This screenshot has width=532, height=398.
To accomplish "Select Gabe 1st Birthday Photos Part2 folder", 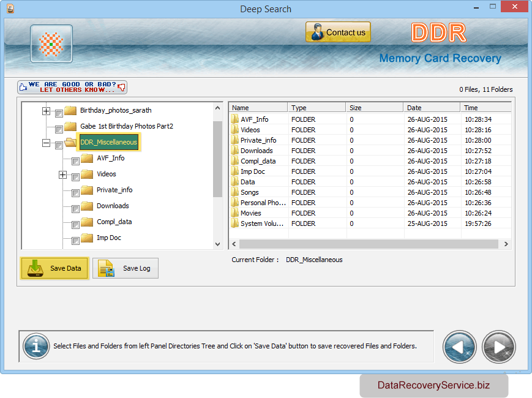I will [127, 126].
